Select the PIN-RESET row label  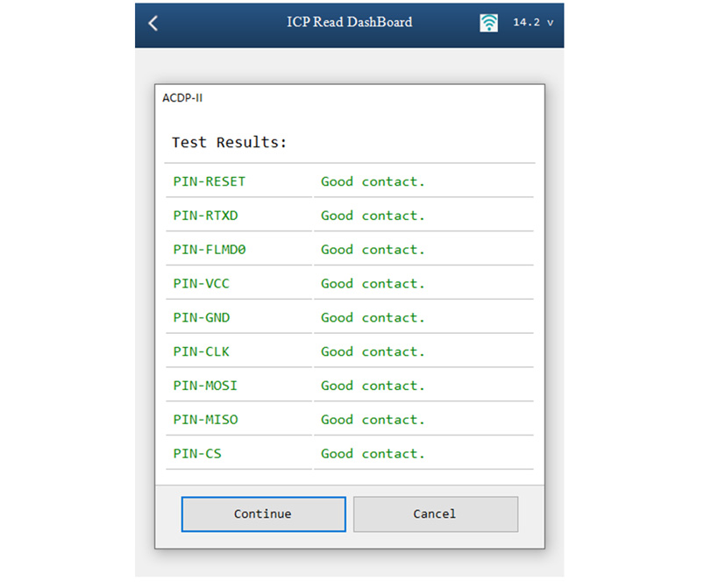[x=210, y=181]
